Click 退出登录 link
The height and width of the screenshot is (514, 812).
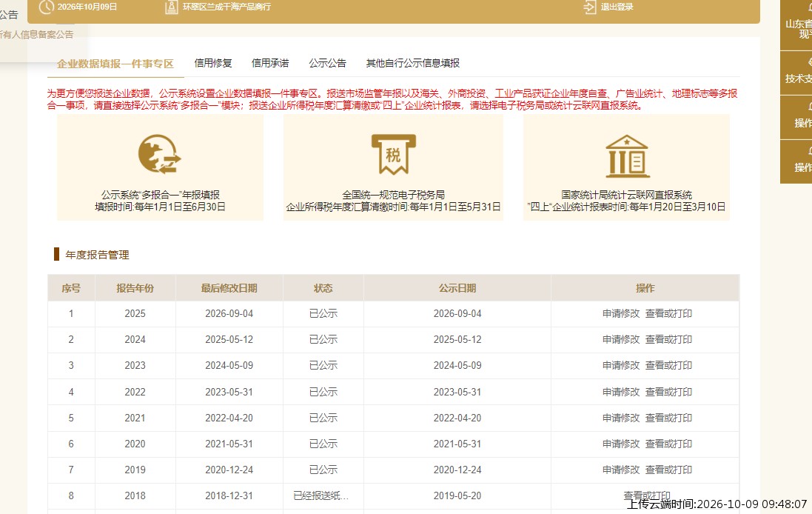tap(617, 7)
